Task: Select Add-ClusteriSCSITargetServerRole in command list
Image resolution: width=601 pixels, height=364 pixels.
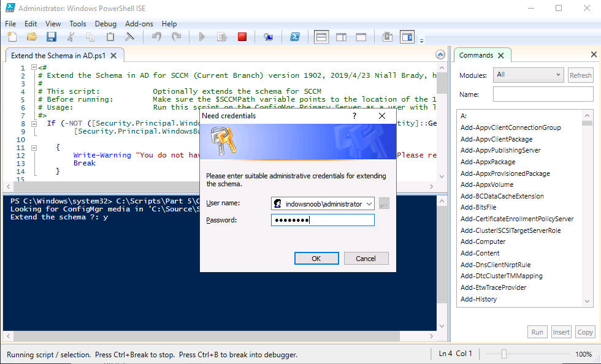Action: click(510, 230)
